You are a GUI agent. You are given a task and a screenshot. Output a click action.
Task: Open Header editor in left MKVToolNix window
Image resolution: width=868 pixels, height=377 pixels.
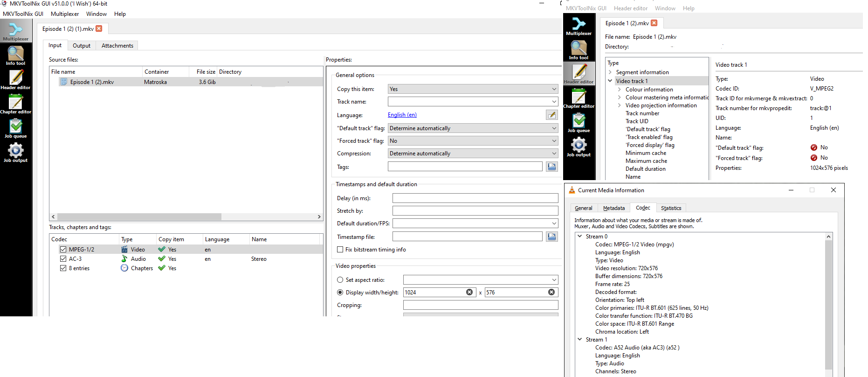coord(15,80)
